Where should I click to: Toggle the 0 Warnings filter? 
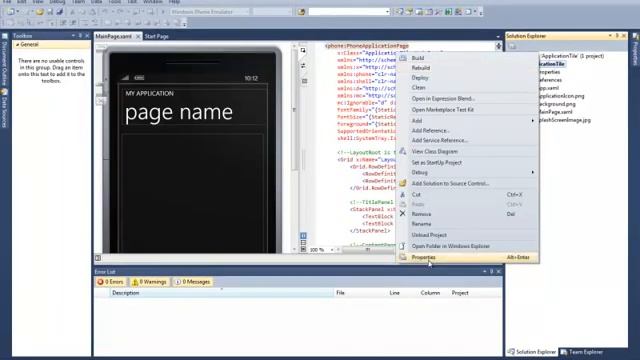(149, 282)
